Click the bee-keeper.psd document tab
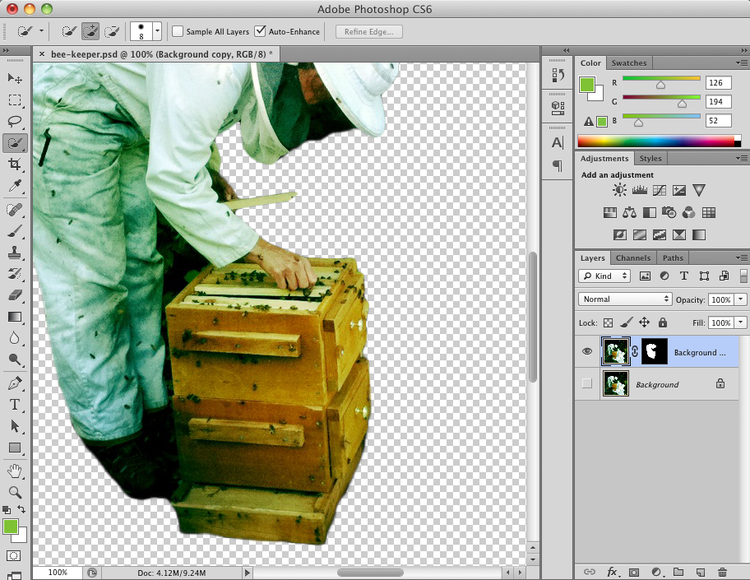This screenshot has width=750, height=580. [x=160, y=54]
